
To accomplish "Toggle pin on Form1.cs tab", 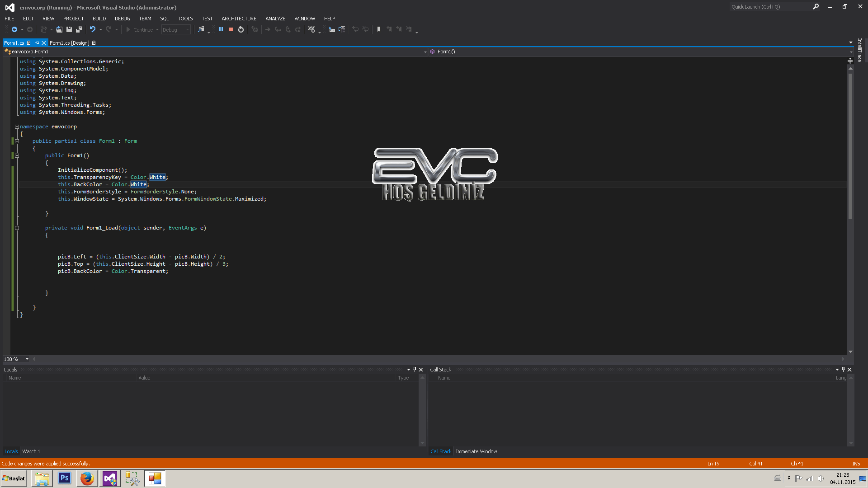I will [37, 43].
